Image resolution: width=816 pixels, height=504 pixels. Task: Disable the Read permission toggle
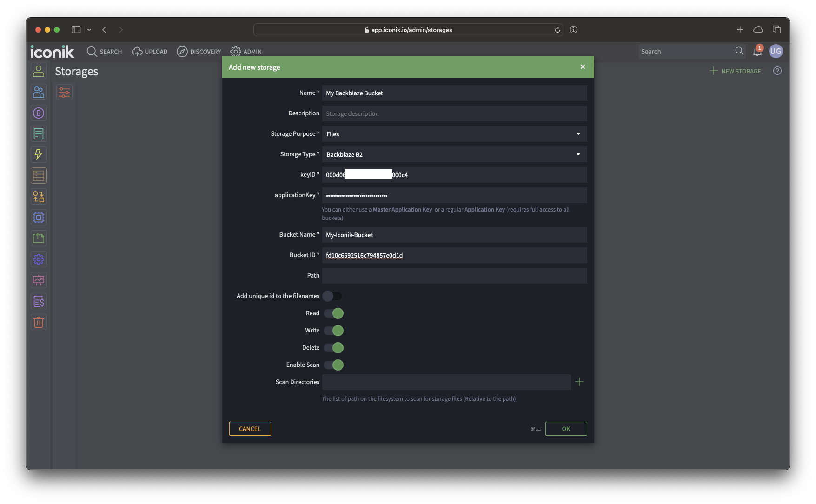[x=333, y=313]
